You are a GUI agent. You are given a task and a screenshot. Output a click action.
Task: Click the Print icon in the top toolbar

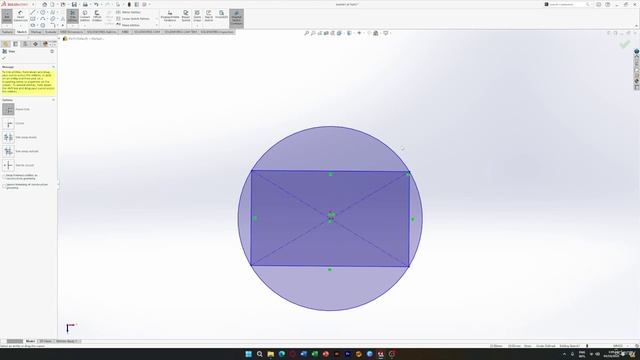pyautogui.click(x=85, y=4)
